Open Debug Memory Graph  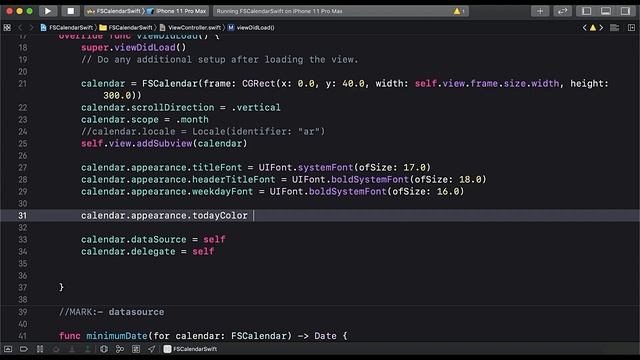pos(120,349)
